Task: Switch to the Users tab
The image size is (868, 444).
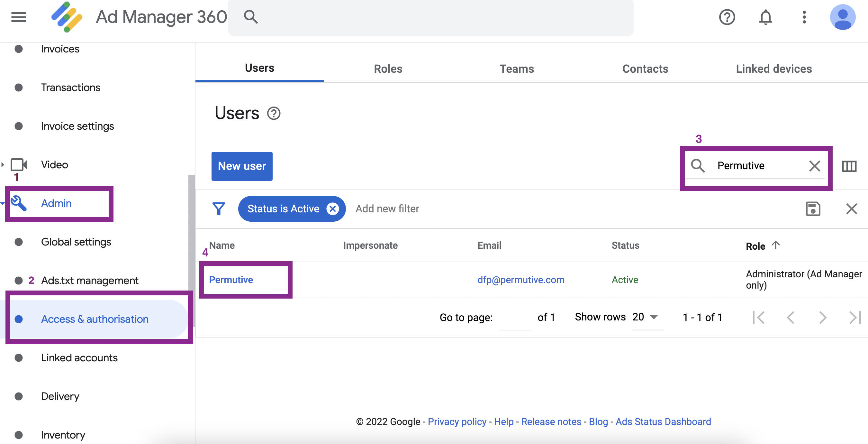Action: (x=259, y=68)
